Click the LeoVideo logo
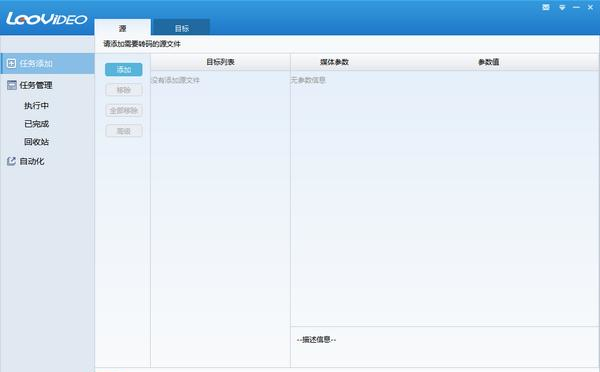Viewport: 600px width, 372px height. pyautogui.click(x=47, y=18)
